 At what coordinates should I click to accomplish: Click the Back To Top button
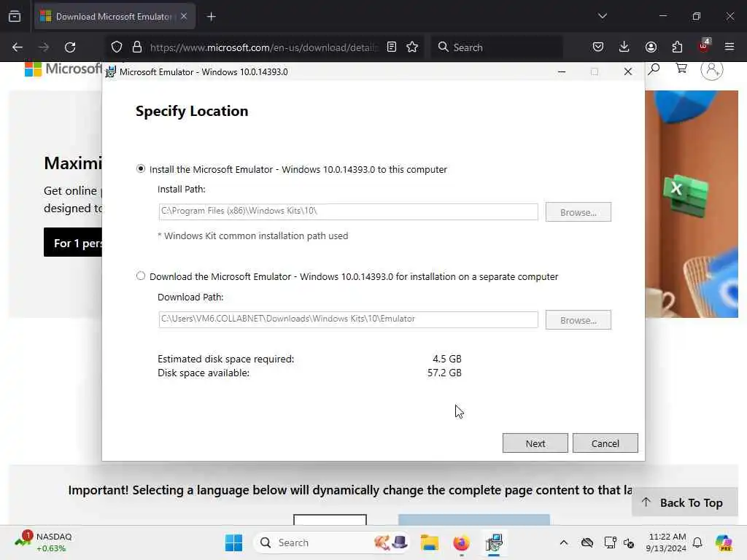coord(684,502)
